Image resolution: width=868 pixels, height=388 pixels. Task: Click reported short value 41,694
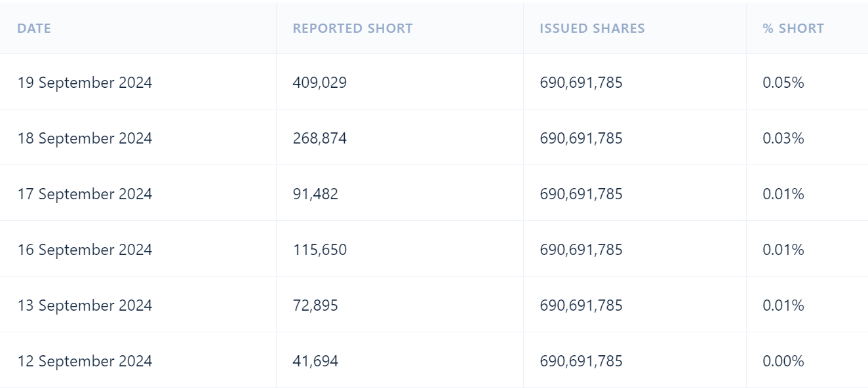tap(315, 361)
